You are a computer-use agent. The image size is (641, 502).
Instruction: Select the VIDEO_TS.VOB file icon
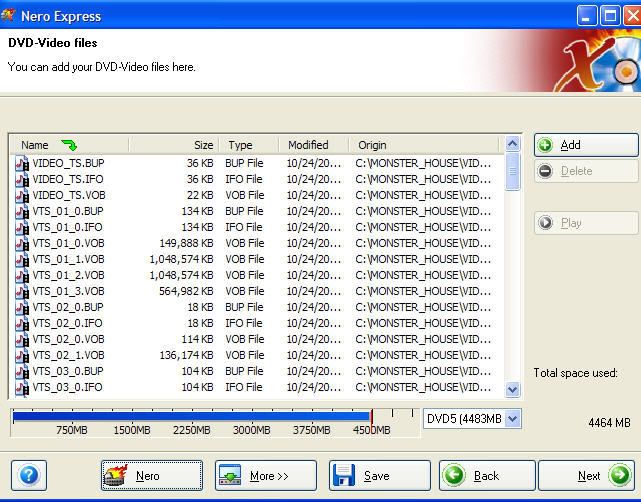[22, 195]
